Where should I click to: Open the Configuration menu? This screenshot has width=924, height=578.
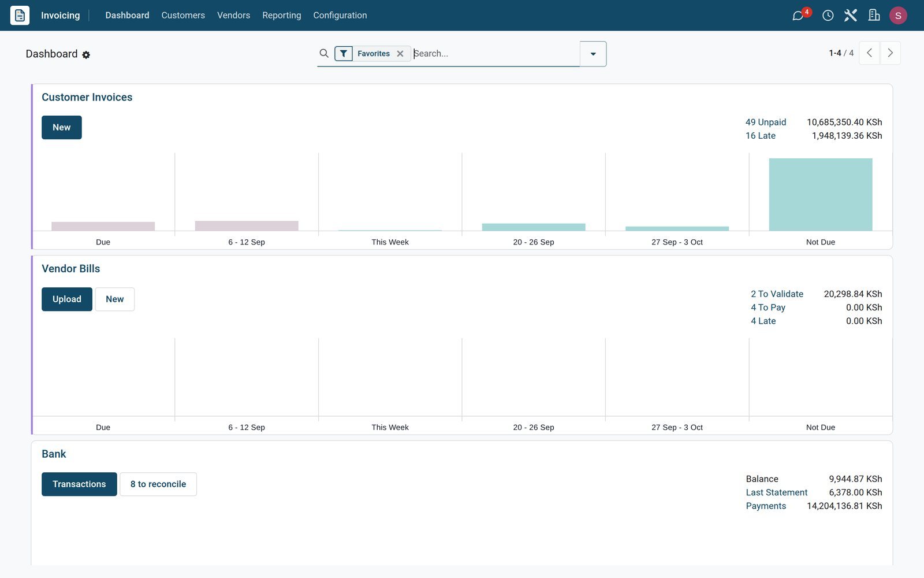tap(340, 16)
